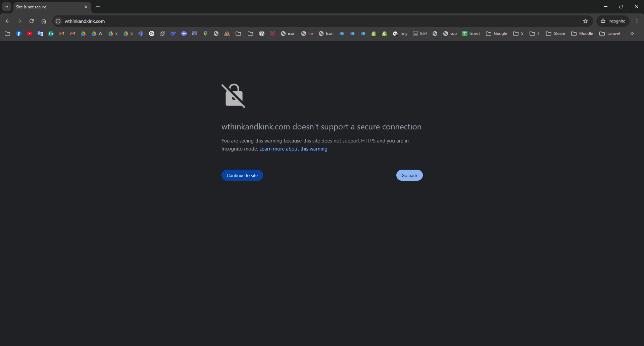Bookmark this page with the star icon

(585, 21)
